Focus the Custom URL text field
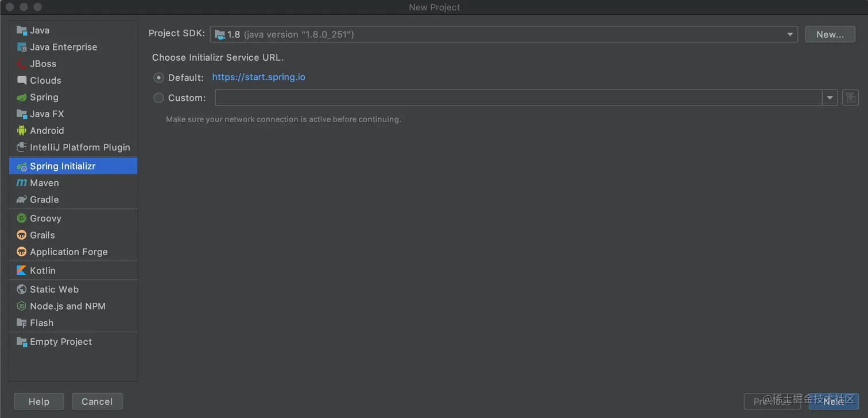868x418 pixels. [x=519, y=98]
